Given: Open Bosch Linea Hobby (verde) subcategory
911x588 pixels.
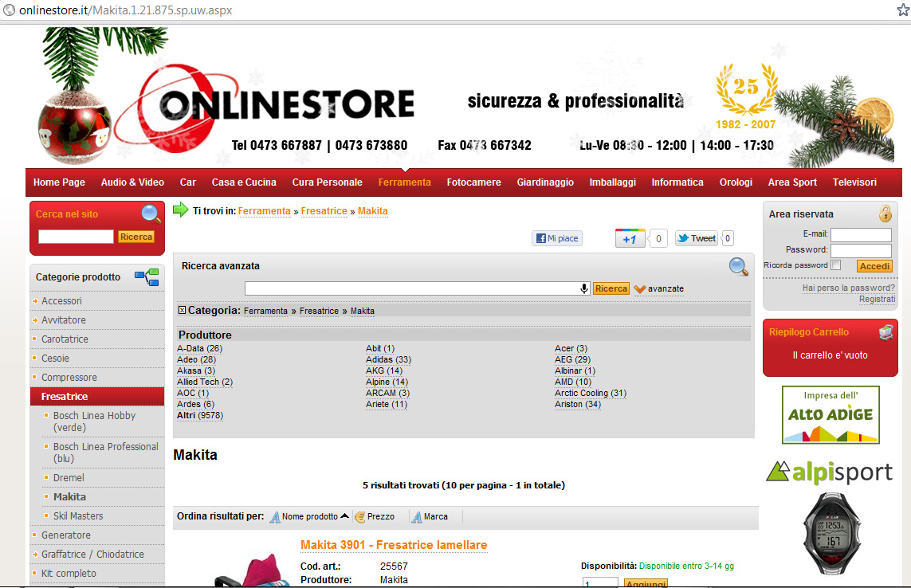Looking at the screenshot, I should [94, 421].
